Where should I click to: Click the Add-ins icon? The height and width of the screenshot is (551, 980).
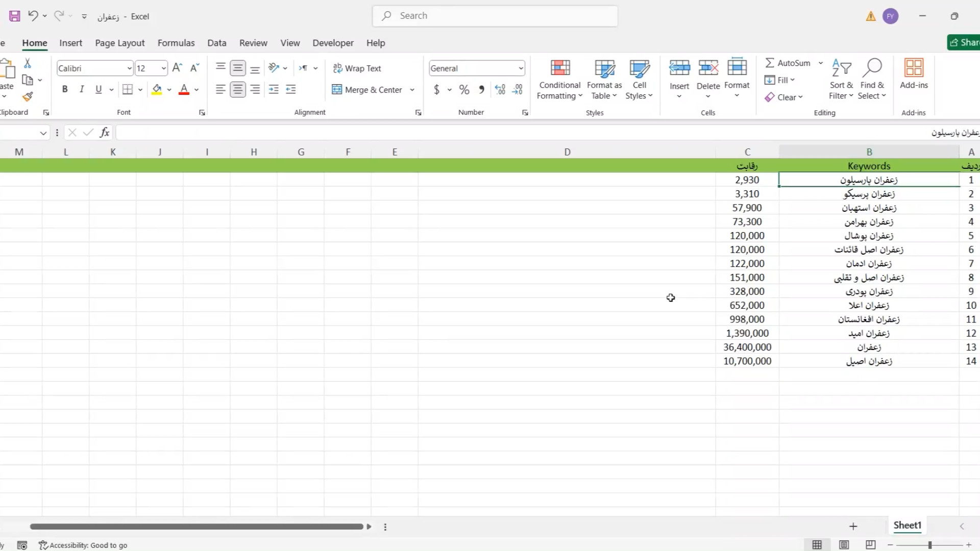click(x=914, y=68)
